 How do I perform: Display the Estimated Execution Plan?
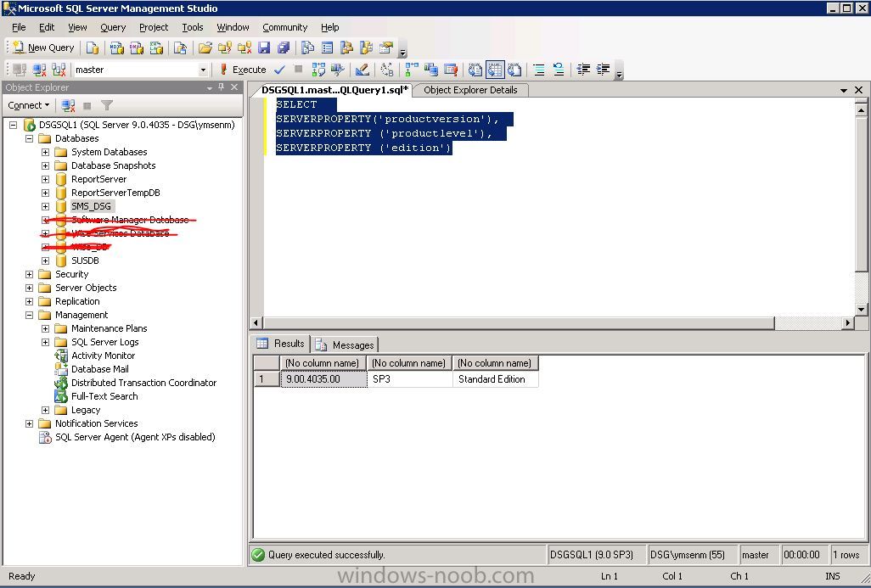pyautogui.click(x=318, y=70)
